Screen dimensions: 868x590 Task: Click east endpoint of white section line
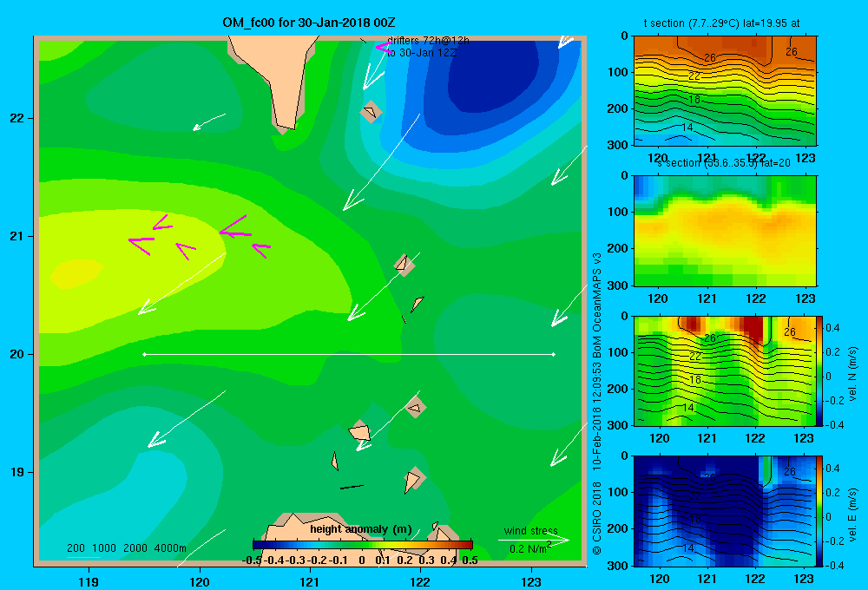pos(553,354)
